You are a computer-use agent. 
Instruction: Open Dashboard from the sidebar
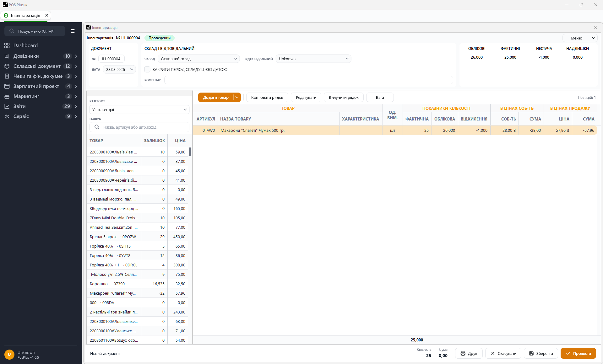coord(25,45)
